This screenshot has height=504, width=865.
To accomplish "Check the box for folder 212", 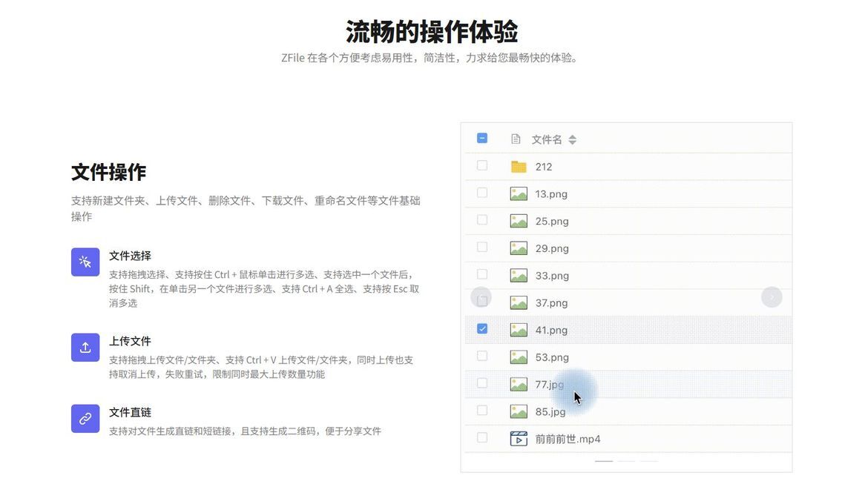I will 482,165.
